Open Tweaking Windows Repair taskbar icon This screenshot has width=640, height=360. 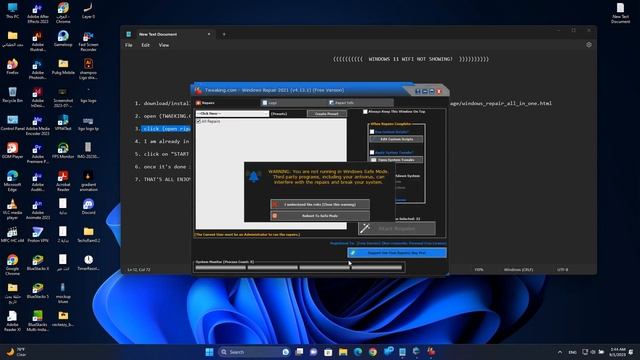pyautogui.click(x=431, y=351)
